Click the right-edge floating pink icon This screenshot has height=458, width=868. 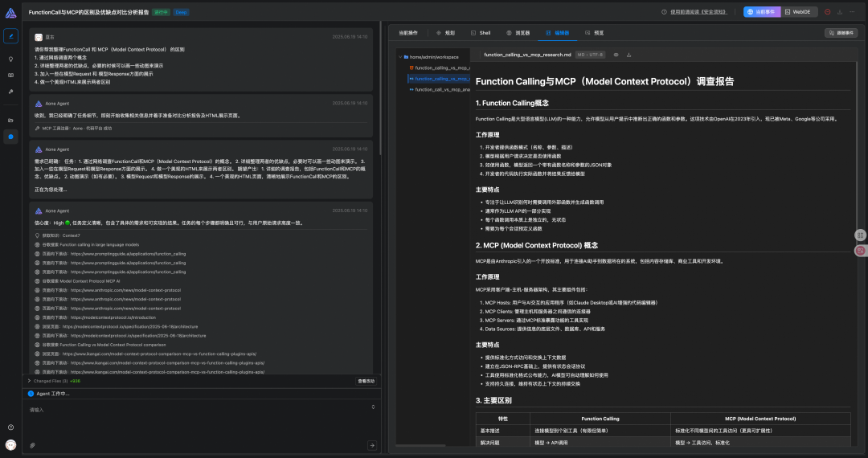pyautogui.click(x=860, y=251)
